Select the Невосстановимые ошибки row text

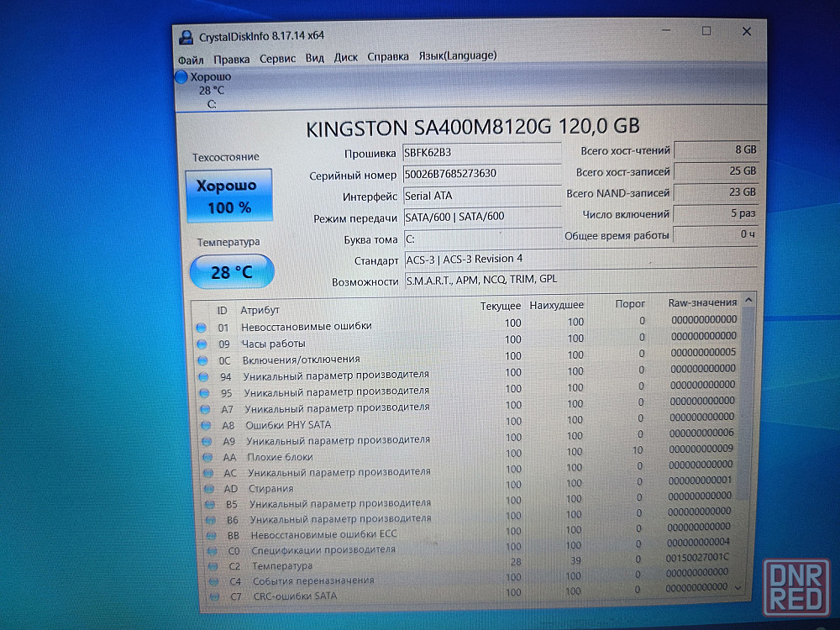point(307,326)
